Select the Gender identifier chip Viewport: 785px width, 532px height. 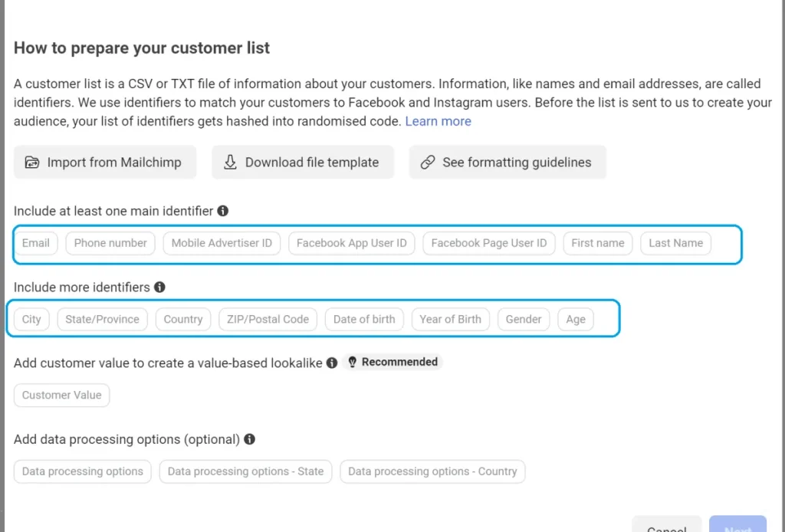tap(524, 319)
